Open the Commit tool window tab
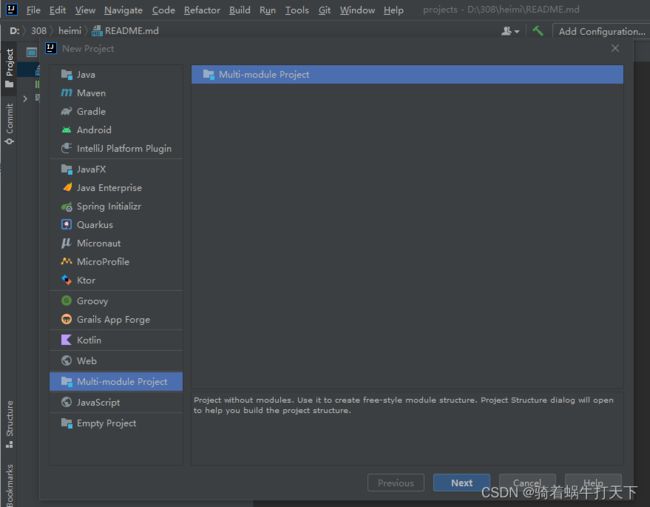The image size is (650, 507). coord(9,124)
